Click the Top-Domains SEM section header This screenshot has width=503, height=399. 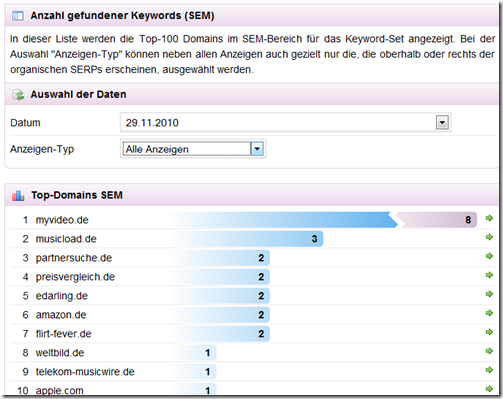(77, 195)
